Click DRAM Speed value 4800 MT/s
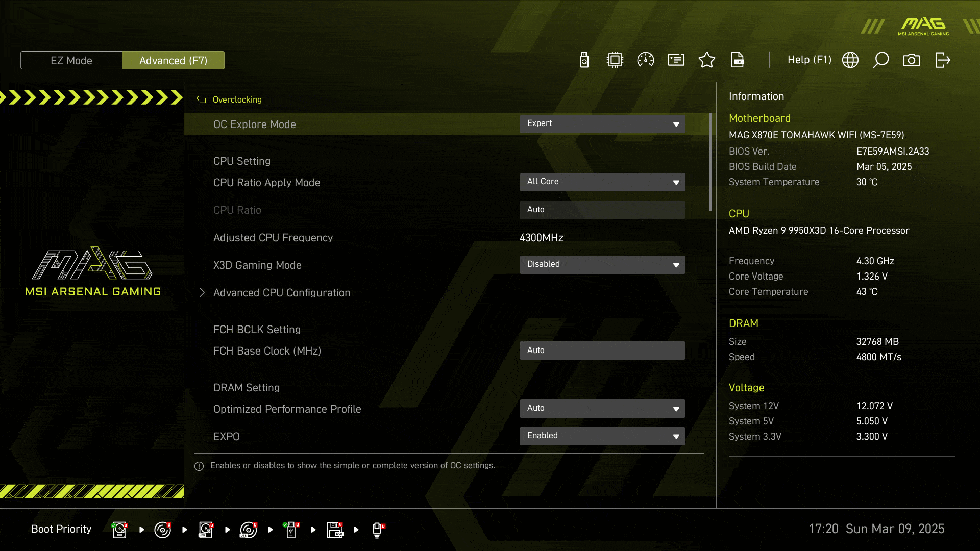The width and height of the screenshot is (980, 551). (x=879, y=357)
